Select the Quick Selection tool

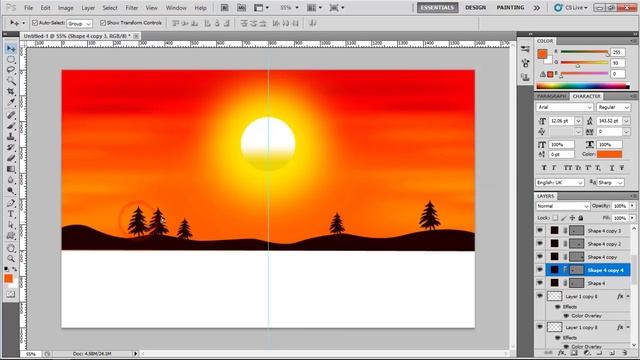[x=11, y=81]
